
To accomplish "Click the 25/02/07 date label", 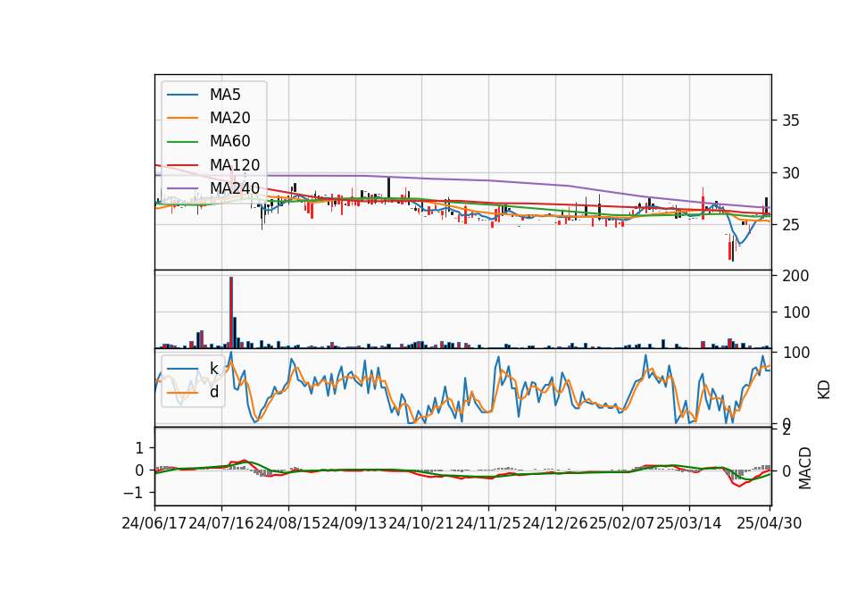I will point(622,523).
